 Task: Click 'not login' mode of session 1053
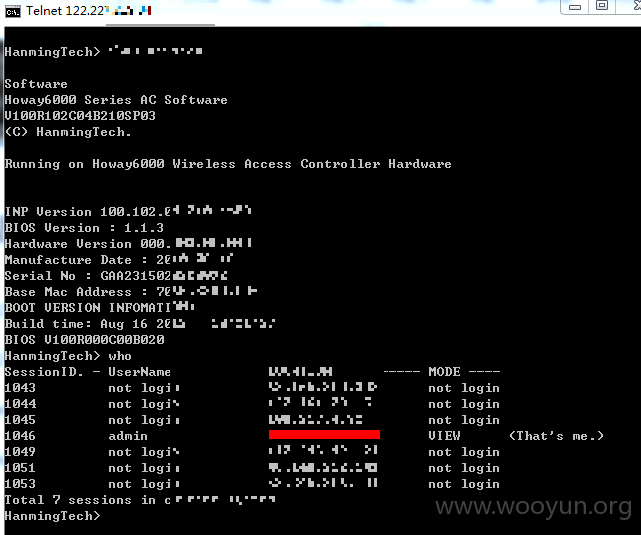click(x=464, y=484)
